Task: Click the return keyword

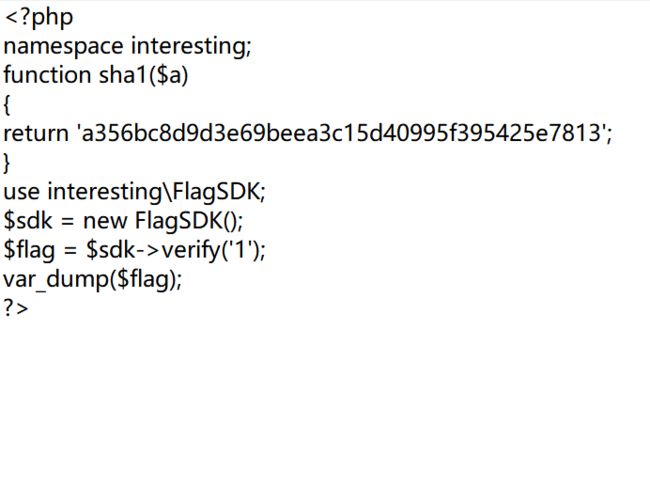Action: [x=36, y=133]
